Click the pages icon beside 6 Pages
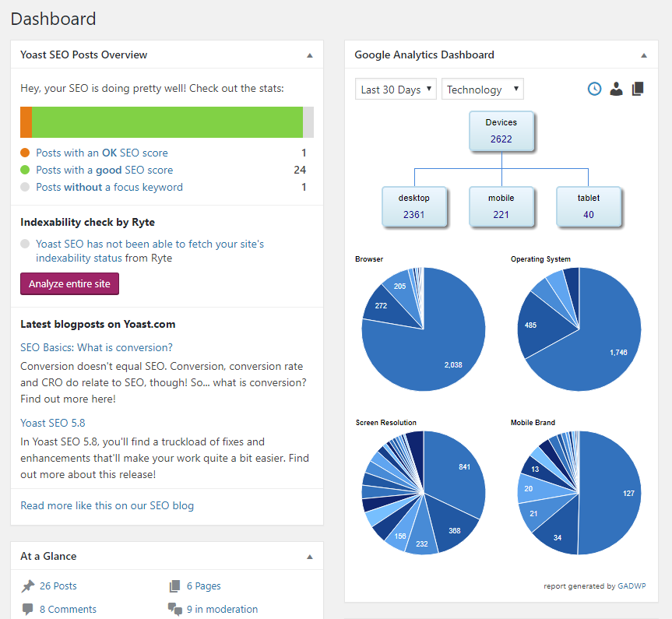 pyautogui.click(x=174, y=586)
